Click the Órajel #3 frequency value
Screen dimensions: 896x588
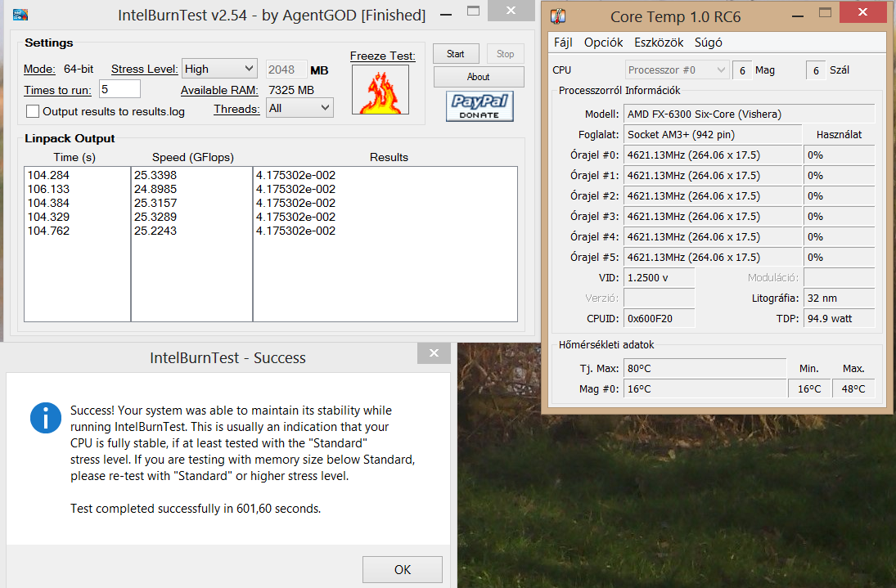713,217
